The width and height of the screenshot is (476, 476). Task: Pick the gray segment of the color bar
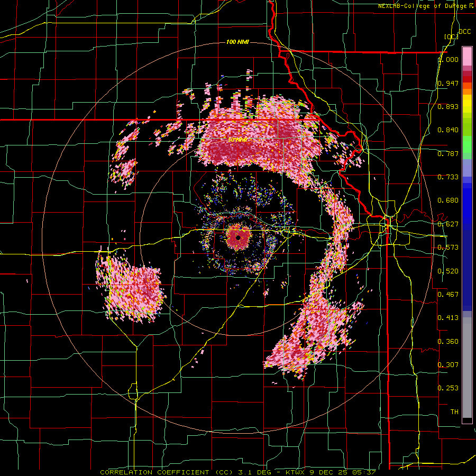click(x=467, y=368)
